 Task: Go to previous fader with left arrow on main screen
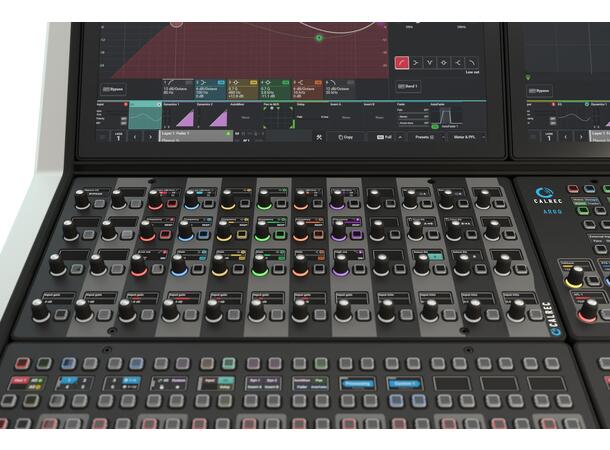tap(135, 137)
